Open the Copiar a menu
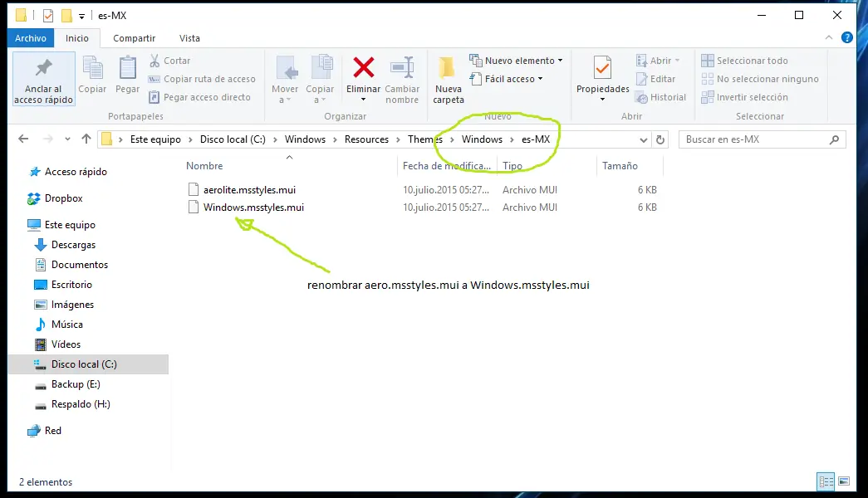868x498 pixels. (320, 79)
